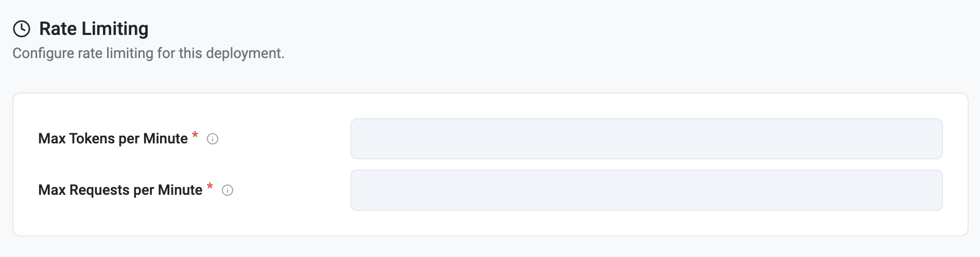Focus the Max Requests per Minute input field
Screen dimensions: 980x257
pyautogui.click(x=646, y=190)
